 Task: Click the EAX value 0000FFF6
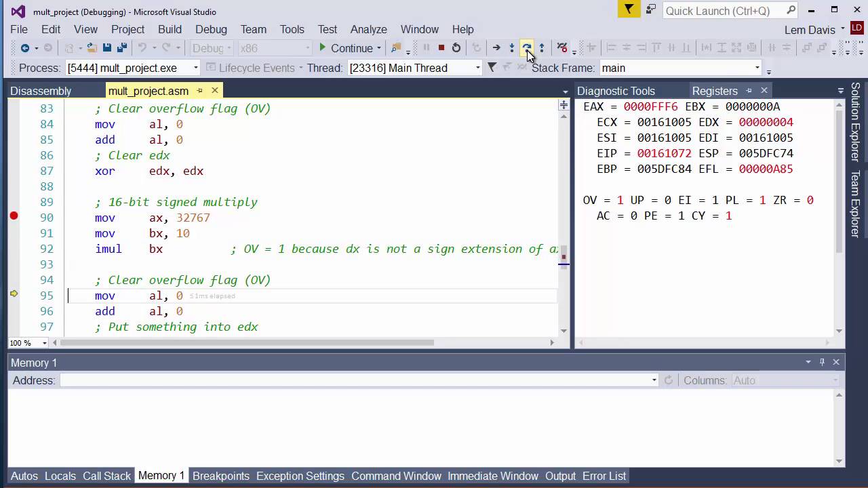(x=650, y=106)
